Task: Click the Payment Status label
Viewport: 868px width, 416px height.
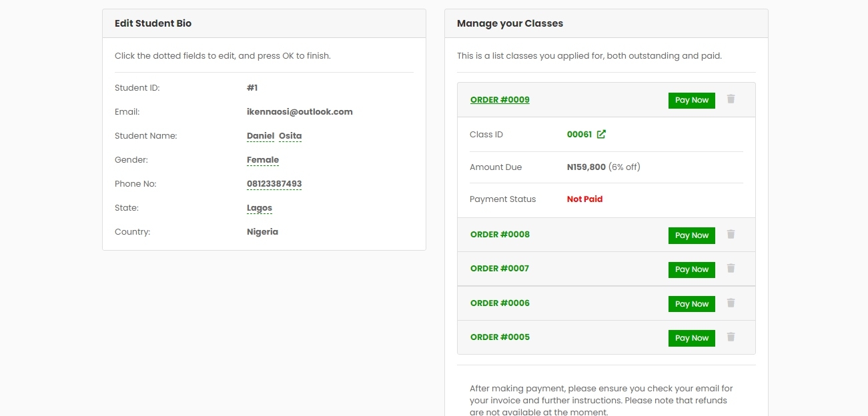Action: [502, 199]
